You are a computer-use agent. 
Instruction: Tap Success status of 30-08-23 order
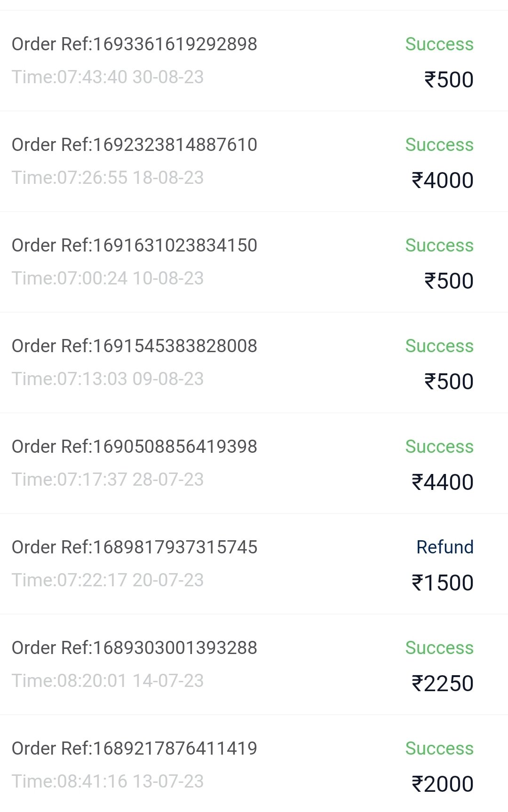tap(439, 44)
